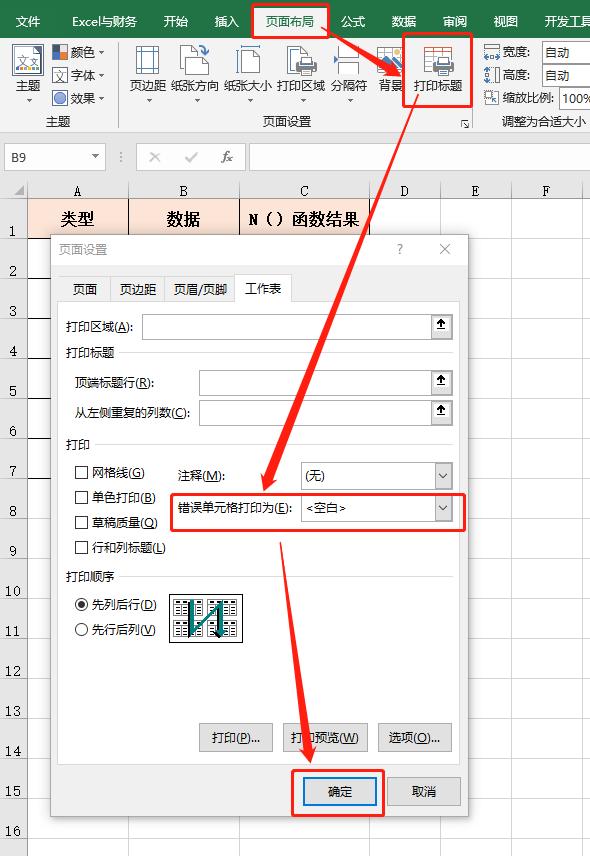Switch to the 页边距 dialog tab
Image resolution: width=590 pixels, height=856 pixels.
coord(138,289)
